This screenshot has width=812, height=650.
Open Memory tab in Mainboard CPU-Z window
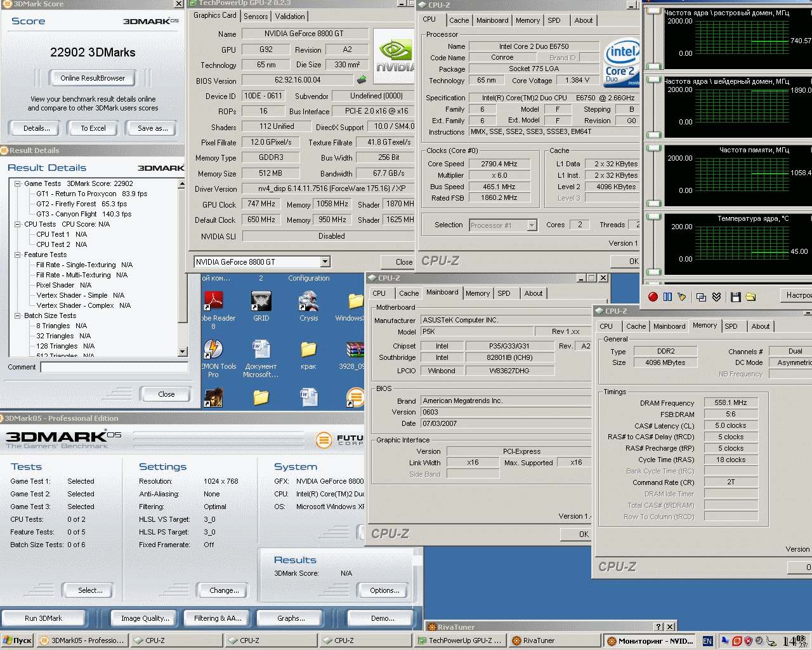pyautogui.click(x=478, y=293)
